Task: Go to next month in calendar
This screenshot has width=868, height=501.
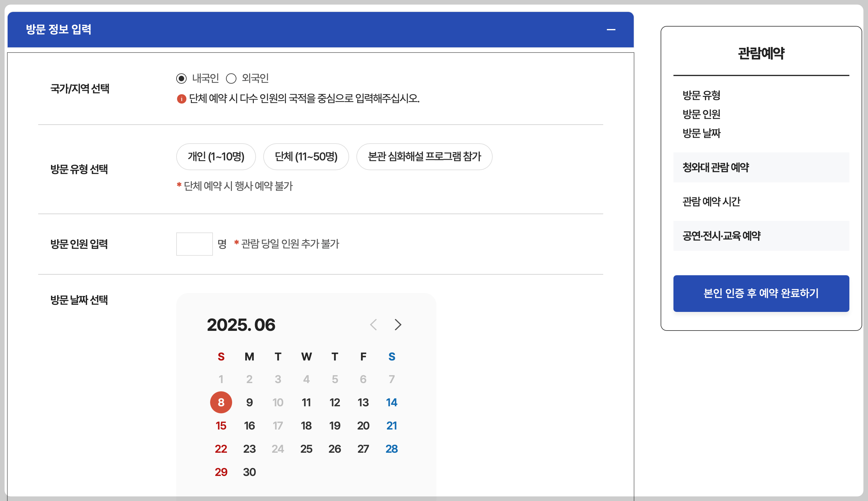Action: click(x=398, y=324)
